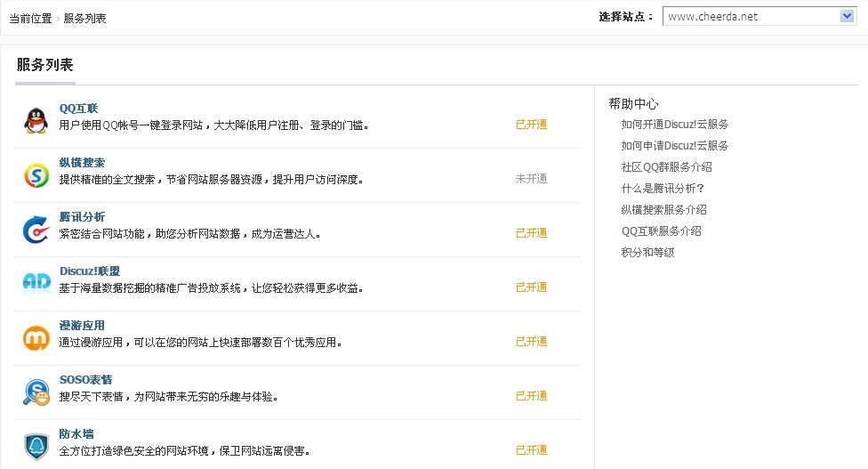Open the 纵横搜索 service title

tap(82, 163)
